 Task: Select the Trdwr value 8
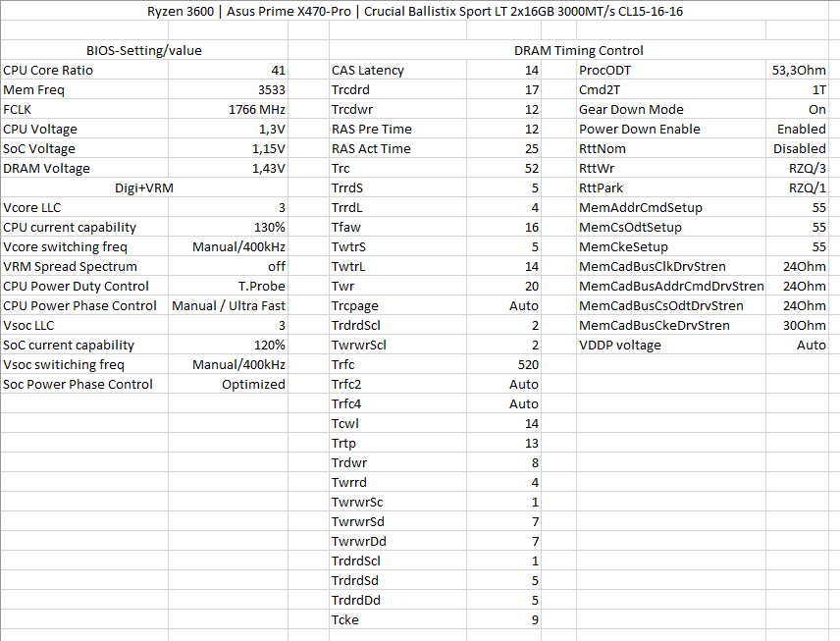pos(503,462)
